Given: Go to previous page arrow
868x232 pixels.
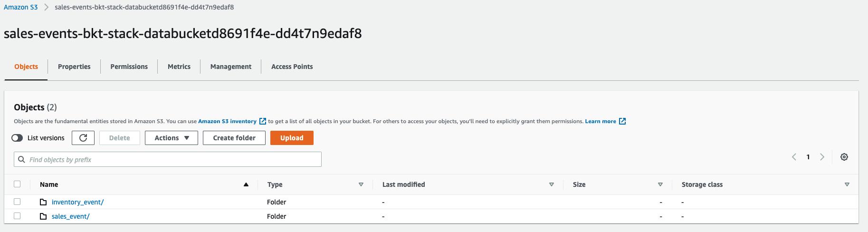Looking at the screenshot, I should [794, 157].
